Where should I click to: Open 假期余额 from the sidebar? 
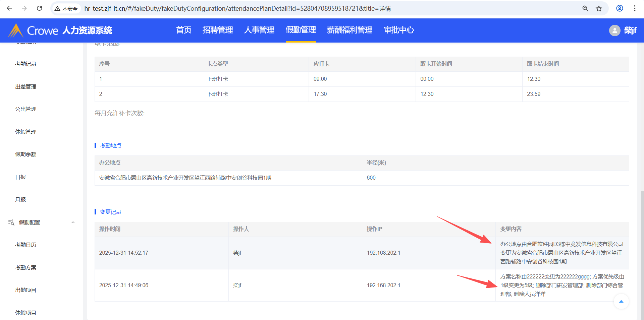tap(26, 154)
